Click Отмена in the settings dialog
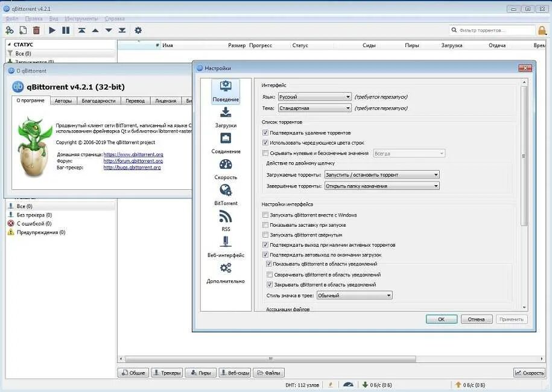This screenshot has width=552, height=392. pos(477,319)
